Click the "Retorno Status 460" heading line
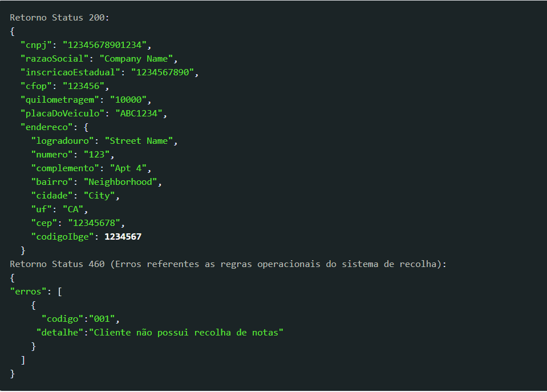The height and width of the screenshot is (392, 547). click(x=228, y=264)
